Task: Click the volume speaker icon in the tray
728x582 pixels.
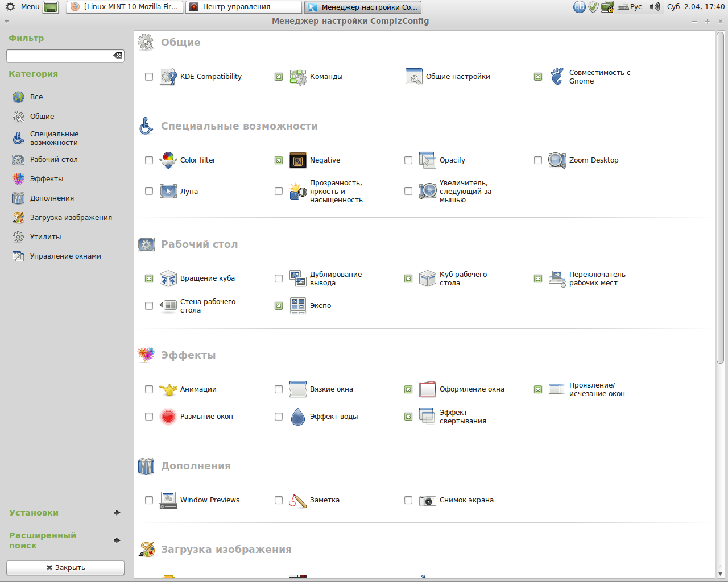Action: [655, 7]
